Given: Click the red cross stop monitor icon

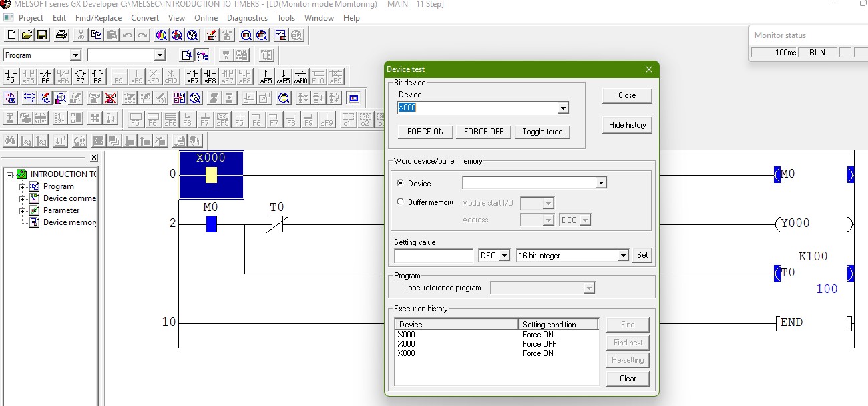Looking at the screenshot, I should 110,97.
